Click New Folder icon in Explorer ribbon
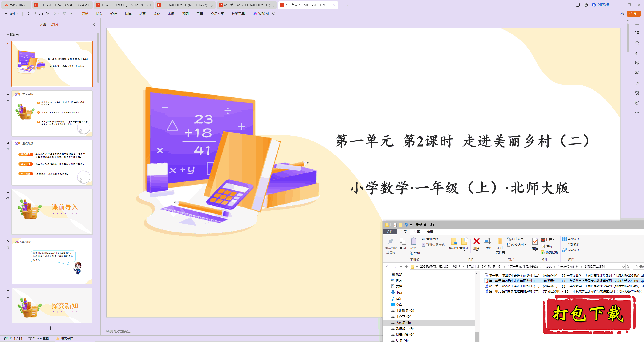Screen dimensions: 644x342 [x=500, y=241]
